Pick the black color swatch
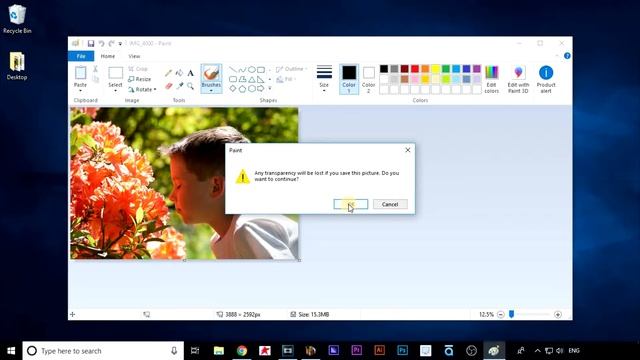The width and height of the screenshot is (640, 360). point(384,69)
